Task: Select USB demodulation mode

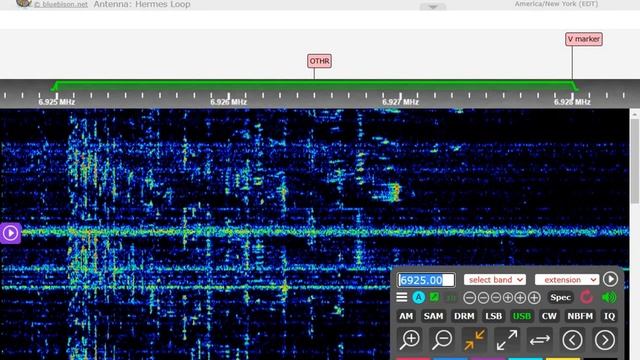Action: click(522, 316)
